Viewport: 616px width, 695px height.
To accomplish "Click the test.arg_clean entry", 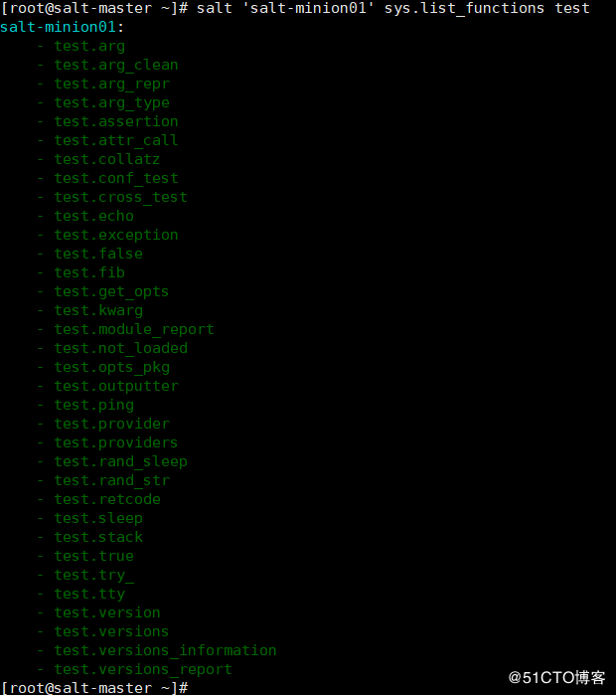I will point(116,66).
